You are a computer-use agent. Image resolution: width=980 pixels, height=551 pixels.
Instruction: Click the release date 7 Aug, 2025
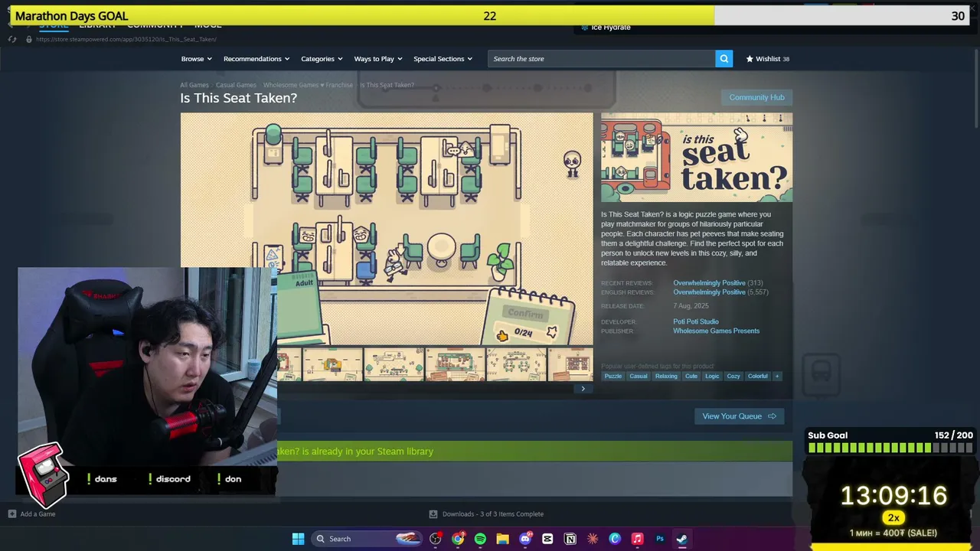click(x=691, y=306)
